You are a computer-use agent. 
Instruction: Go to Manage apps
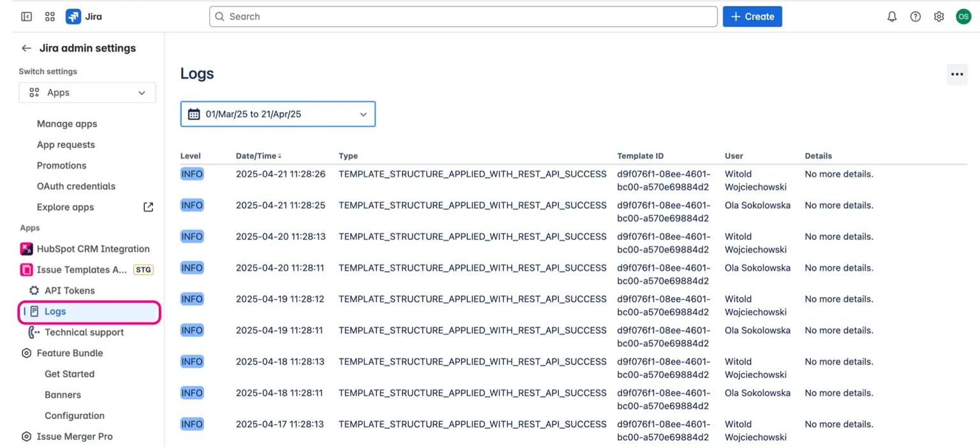click(x=66, y=123)
